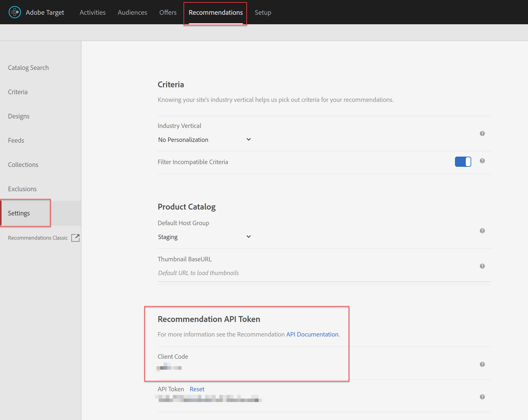This screenshot has height=420, width=528.
Task: Switch to the Activities tab
Action: [92, 13]
